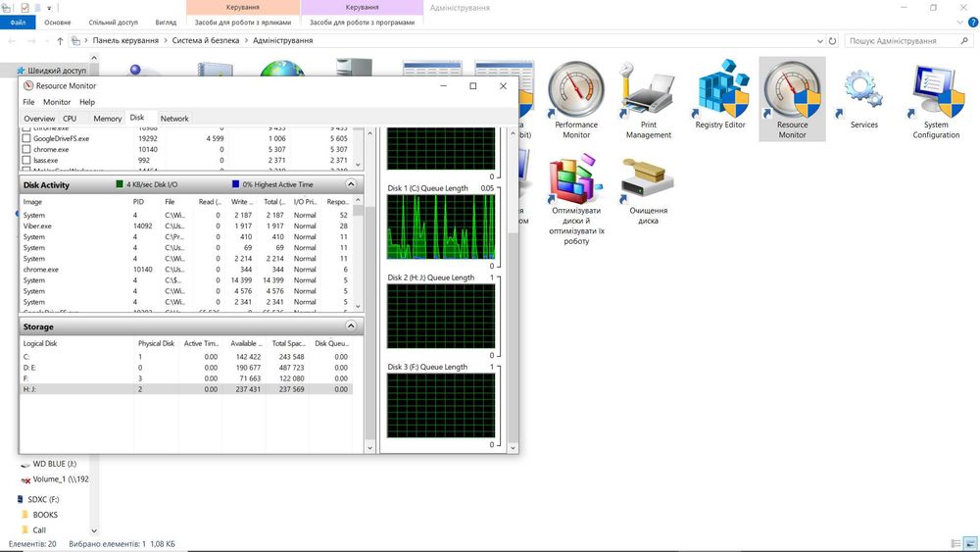Open the Services gear icon
The height and width of the screenshot is (552, 980).
pos(863,94)
